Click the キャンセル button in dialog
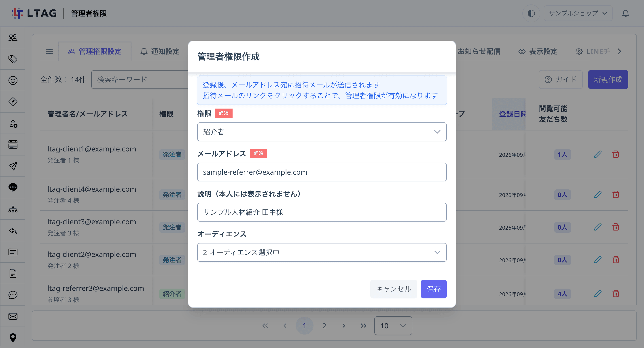The height and width of the screenshot is (348, 644). (x=394, y=289)
